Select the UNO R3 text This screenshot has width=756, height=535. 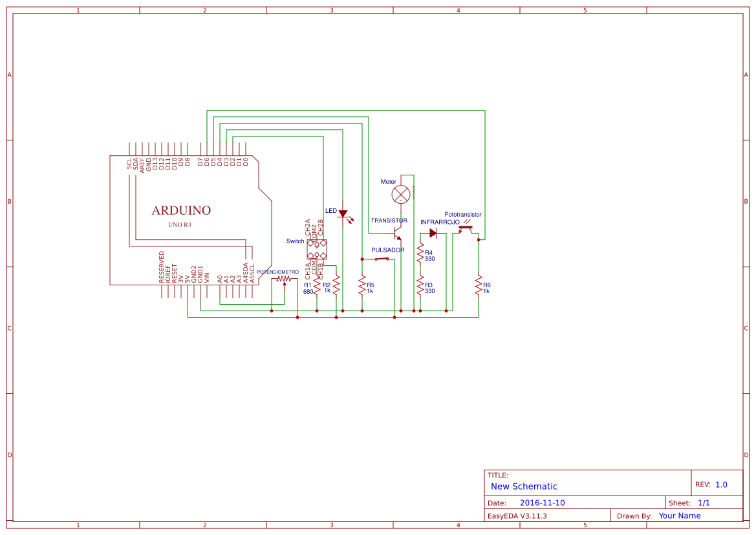pyautogui.click(x=180, y=225)
